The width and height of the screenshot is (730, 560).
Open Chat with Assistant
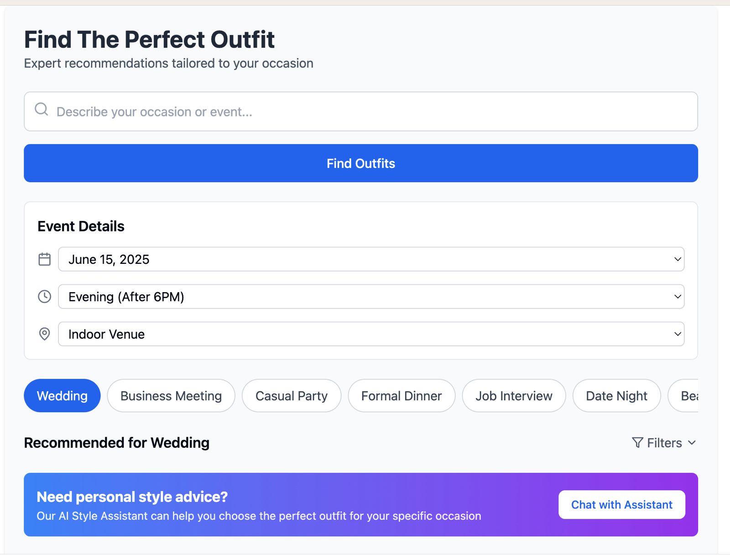click(622, 505)
